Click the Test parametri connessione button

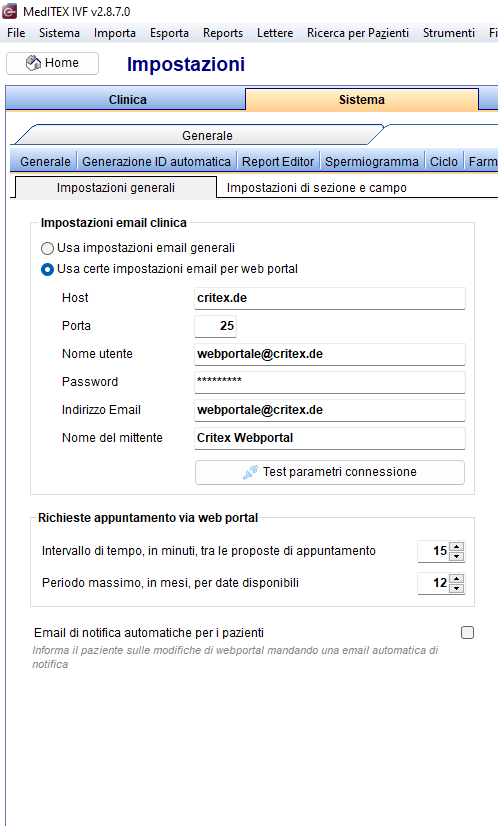coord(330,472)
